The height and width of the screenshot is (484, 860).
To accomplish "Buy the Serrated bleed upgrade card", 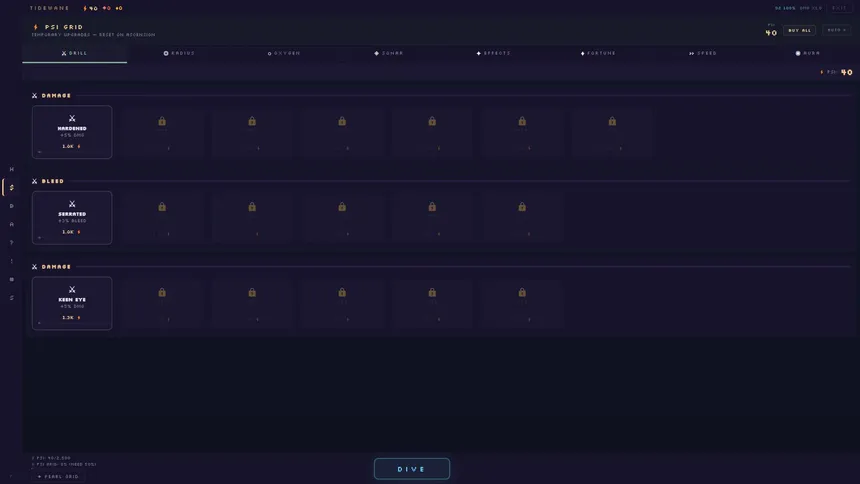I will (72, 218).
